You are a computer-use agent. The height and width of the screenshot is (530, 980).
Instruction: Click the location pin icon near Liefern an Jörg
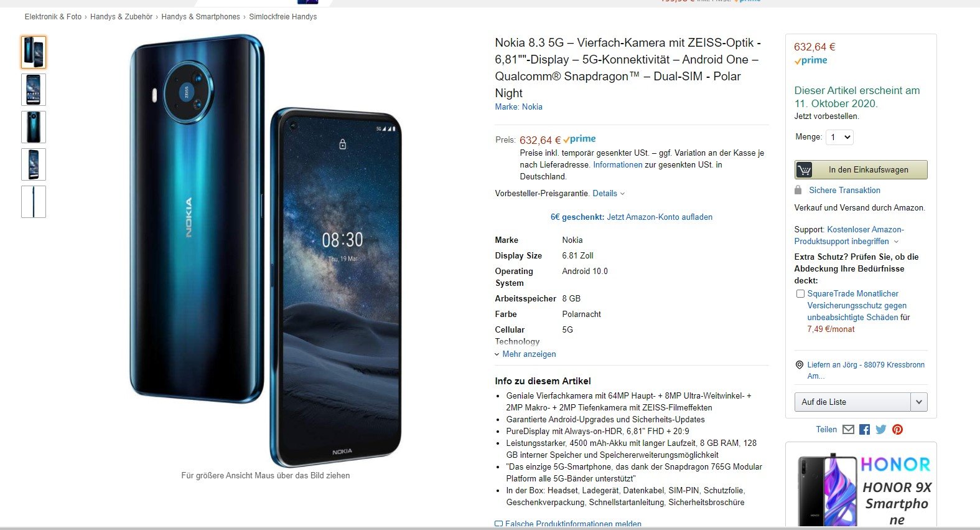click(x=800, y=365)
